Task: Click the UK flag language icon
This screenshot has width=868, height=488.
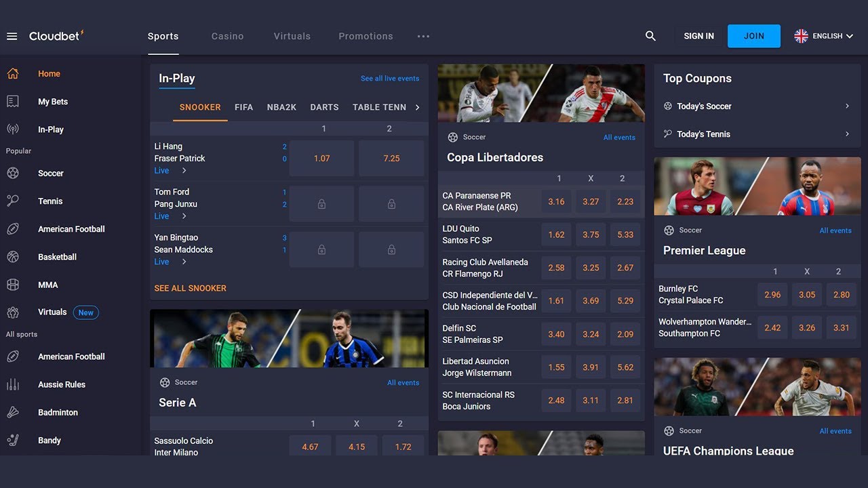Action: [x=801, y=36]
